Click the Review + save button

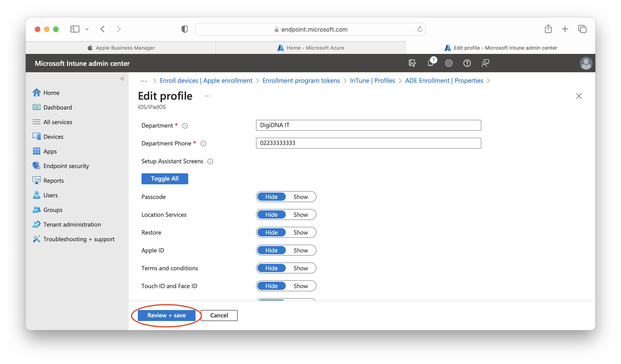(x=166, y=315)
